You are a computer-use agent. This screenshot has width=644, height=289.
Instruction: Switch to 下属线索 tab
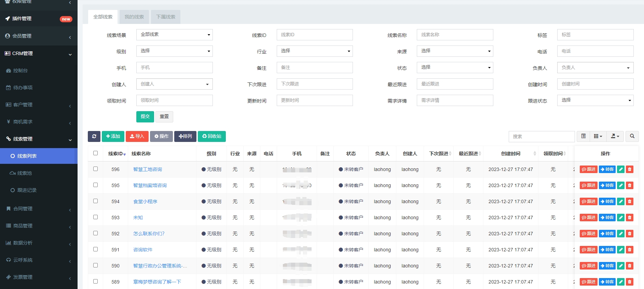click(x=166, y=17)
